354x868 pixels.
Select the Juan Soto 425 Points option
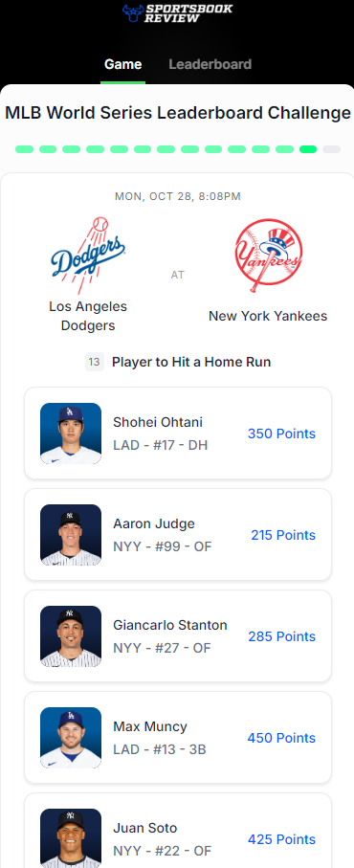(178, 831)
